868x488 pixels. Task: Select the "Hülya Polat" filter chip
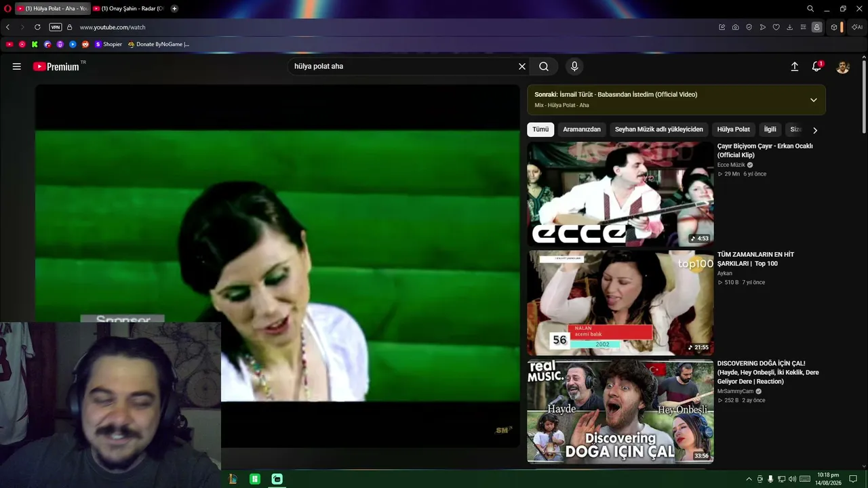coord(733,129)
